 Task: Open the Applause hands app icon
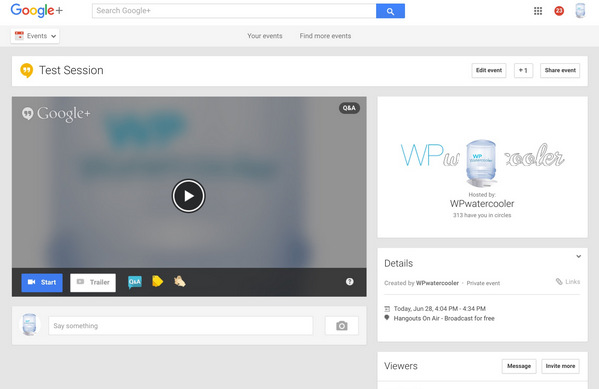(180, 282)
